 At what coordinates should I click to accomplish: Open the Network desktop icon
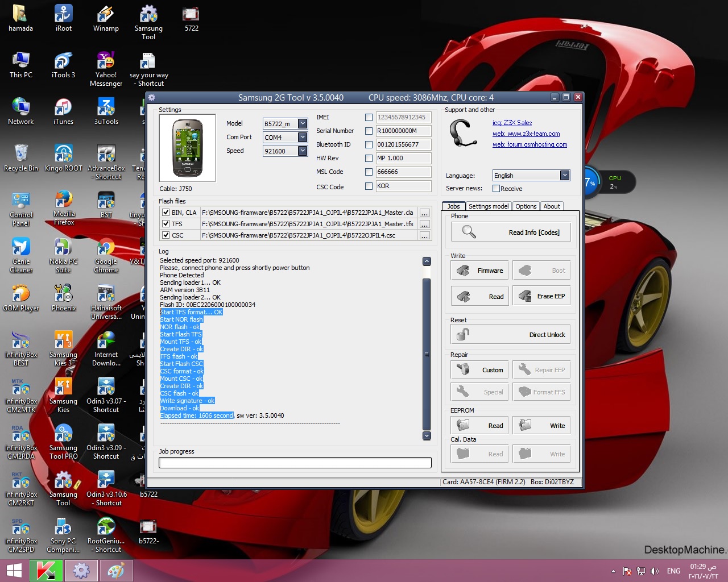click(20, 111)
